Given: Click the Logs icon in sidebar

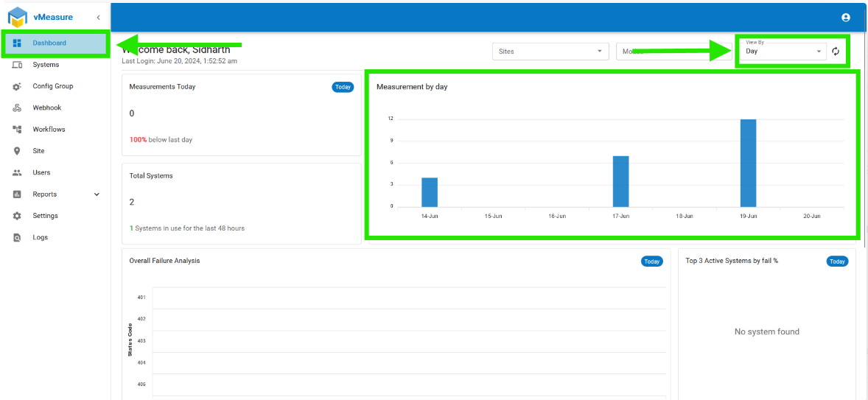Looking at the screenshot, I should pyautogui.click(x=17, y=237).
